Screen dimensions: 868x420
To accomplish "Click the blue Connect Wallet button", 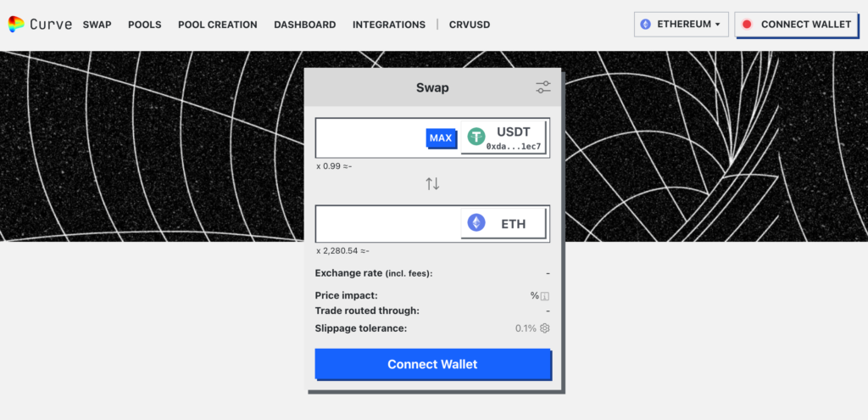I will [x=432, y=364].
